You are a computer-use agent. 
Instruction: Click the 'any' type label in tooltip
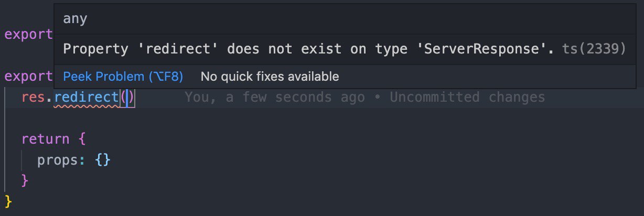click(x=75, y=19)
